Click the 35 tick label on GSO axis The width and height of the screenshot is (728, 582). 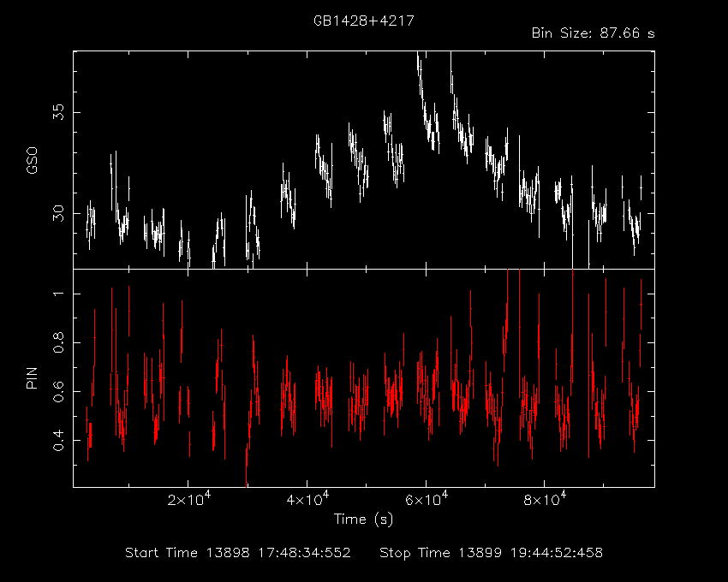[x=58, y=112]
